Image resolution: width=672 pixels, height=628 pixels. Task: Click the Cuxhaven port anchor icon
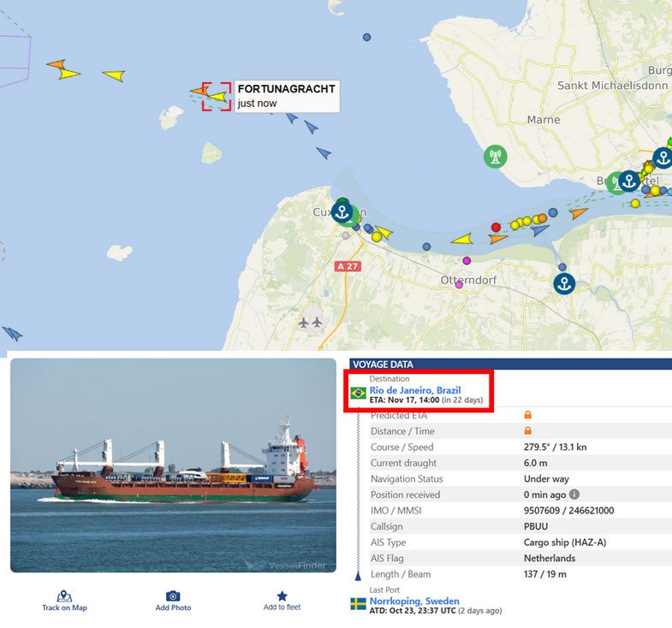(342, 211)
